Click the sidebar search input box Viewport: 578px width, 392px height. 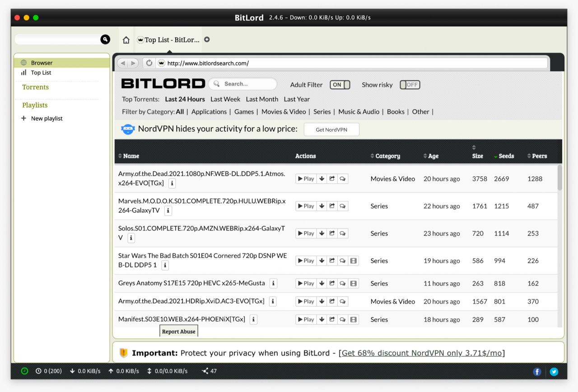[x=57, y=40]
